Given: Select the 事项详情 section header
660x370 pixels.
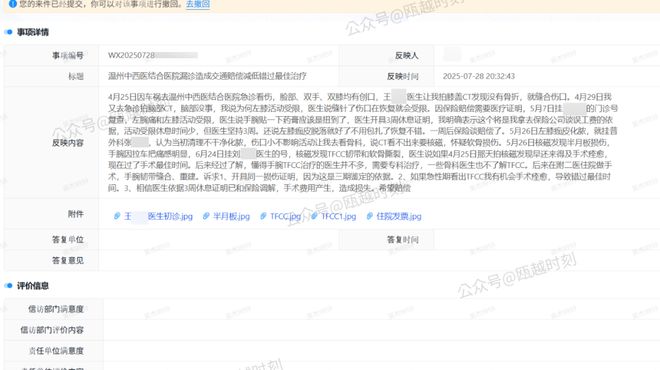Looking at the screenshot, I should coord(32,32).
